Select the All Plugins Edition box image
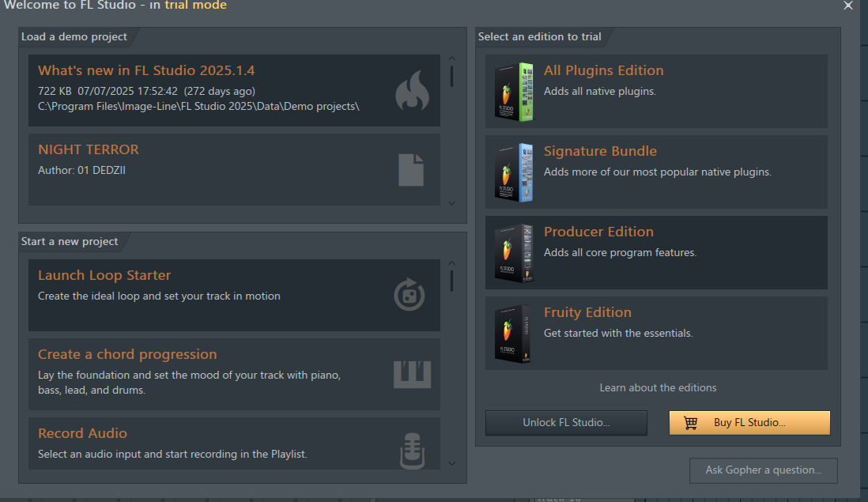Viewport: 868px width, 502px height. (514, 92)
